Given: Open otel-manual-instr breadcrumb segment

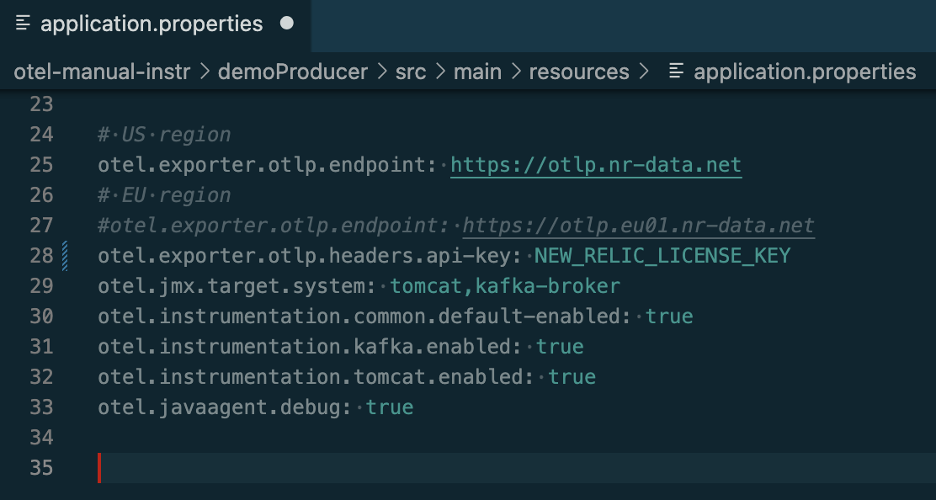Looking at the screenshot, I should coord(102,72).
